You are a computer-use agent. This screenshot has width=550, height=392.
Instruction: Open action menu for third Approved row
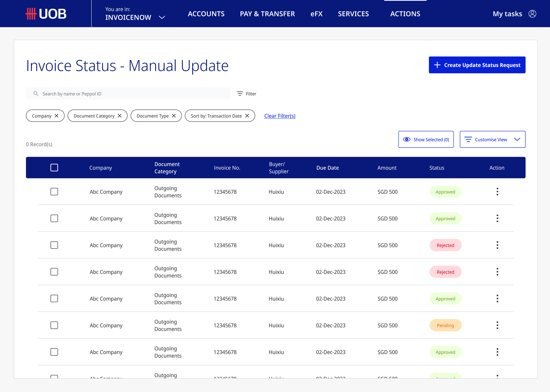tap(497, 299)
